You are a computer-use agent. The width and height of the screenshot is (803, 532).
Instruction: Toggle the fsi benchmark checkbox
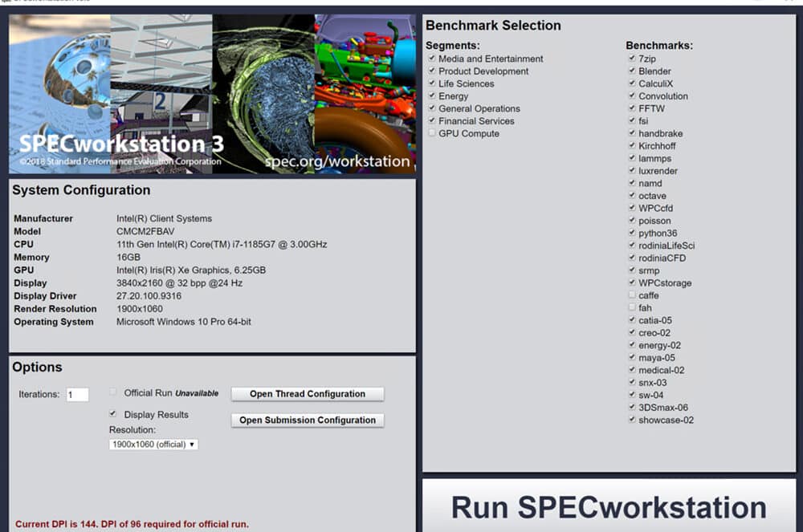[x=632, y=120]
